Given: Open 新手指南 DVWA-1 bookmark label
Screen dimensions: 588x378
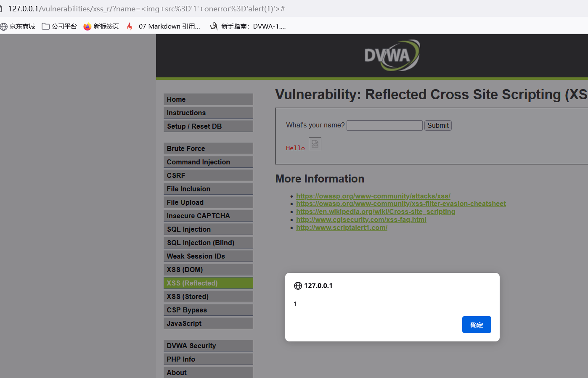Looking at the screenshot, I should click(x=254, y=26).
